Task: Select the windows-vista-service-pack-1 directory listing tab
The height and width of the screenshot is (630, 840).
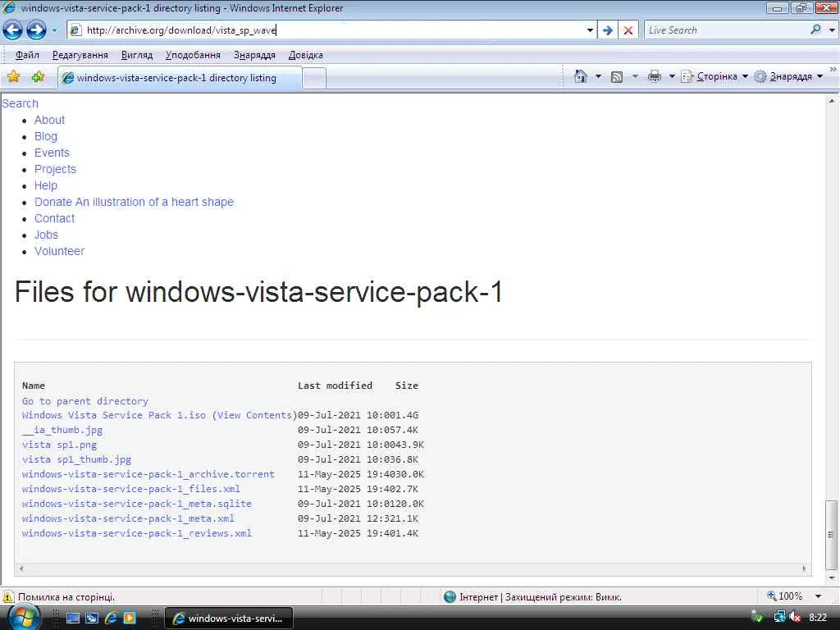Action: 180,78
